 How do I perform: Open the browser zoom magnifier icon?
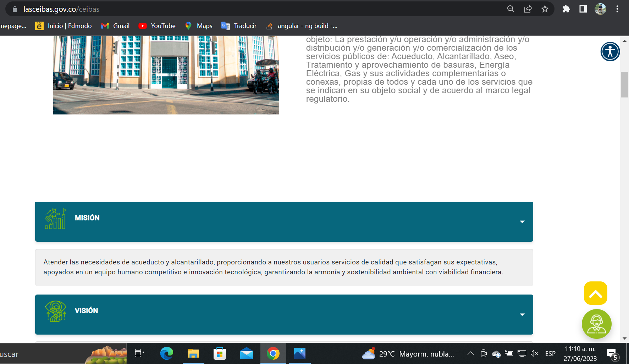pyautogui.click(x=511, y=9)
